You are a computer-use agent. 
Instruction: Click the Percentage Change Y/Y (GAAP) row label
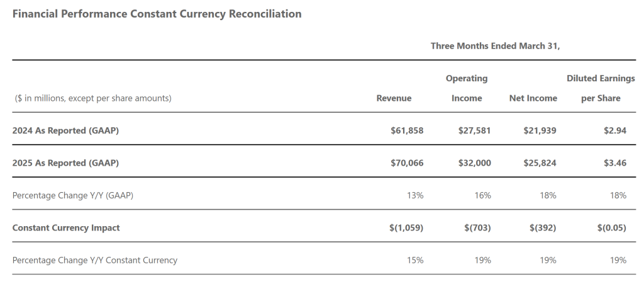click(73, 195)
